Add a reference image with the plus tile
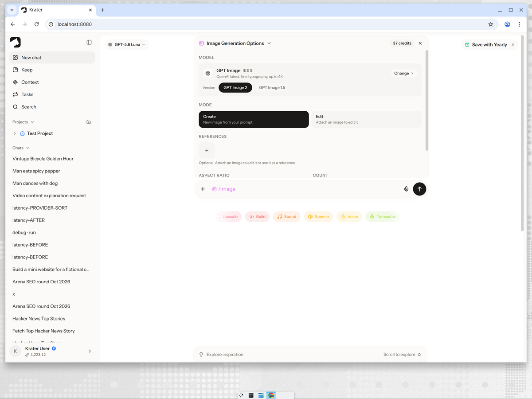 click(207, 150)
